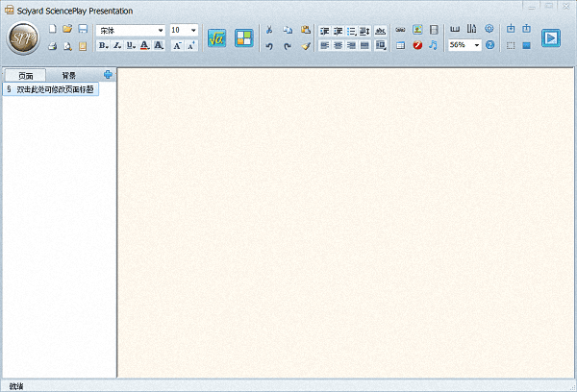Open the formula editor square root icon
This screenshot has height=392, width=577.
click(217, 37)
